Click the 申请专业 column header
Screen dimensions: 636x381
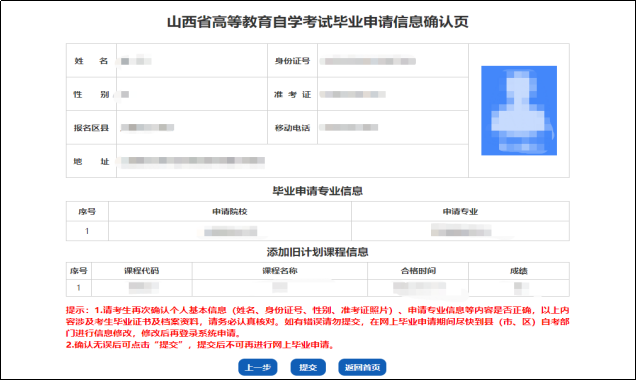460,211
